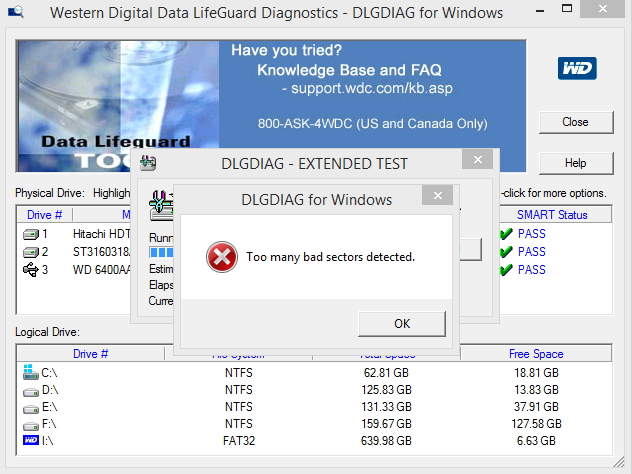Viewport: 632px width, 474px height.
Task: Close the DLGDIAG for Windows error dialog
Action: pos(438,196)
